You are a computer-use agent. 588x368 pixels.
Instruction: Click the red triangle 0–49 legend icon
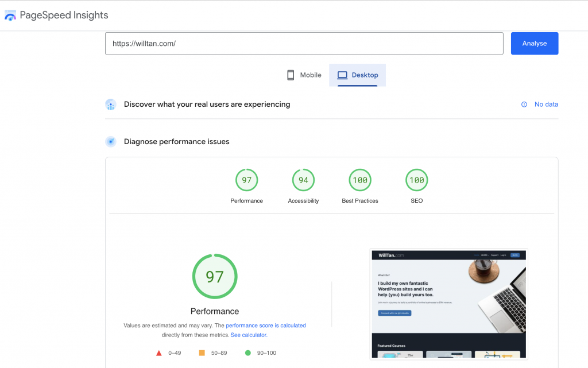(x=159, y=353)
